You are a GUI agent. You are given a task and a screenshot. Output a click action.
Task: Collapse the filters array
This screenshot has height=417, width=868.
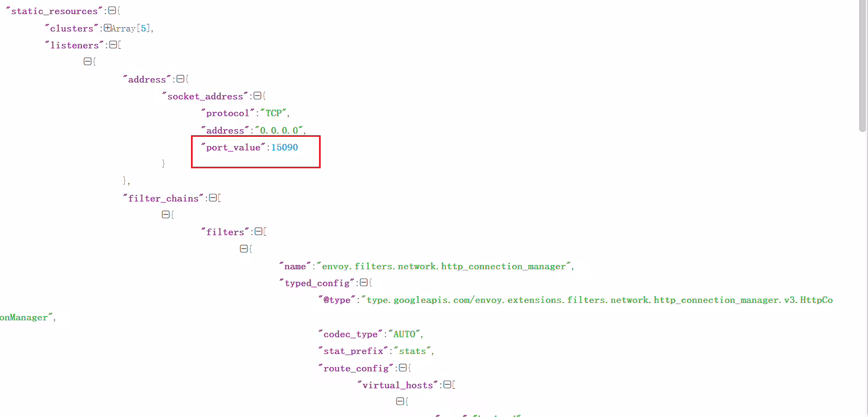[258, 231]
